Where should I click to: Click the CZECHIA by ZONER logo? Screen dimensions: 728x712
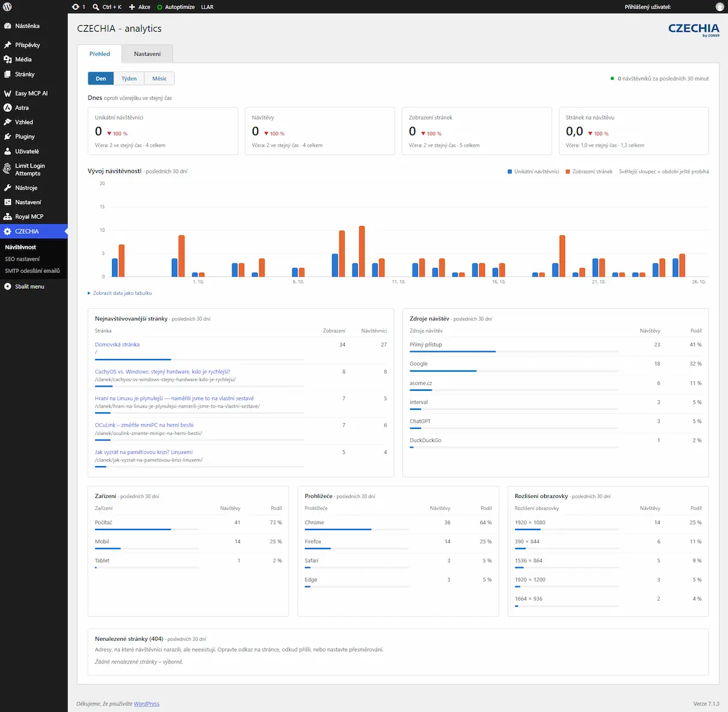(x=694, y=30)
